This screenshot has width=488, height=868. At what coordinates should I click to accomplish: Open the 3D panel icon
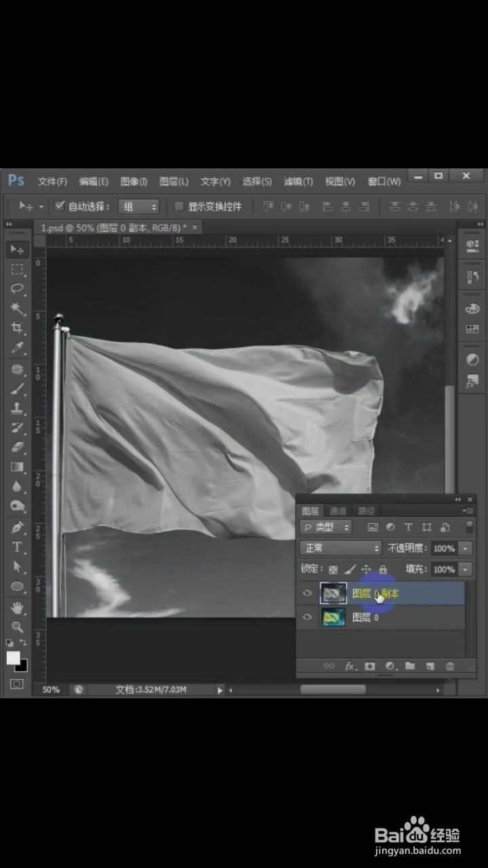(x=472, y=247)
